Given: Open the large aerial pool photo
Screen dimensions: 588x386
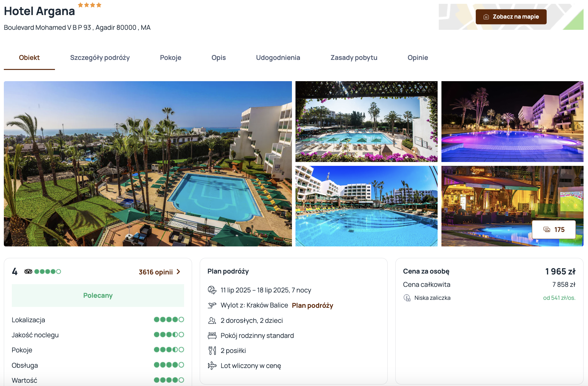Looking at the screenshot, I should coord(148,164).
